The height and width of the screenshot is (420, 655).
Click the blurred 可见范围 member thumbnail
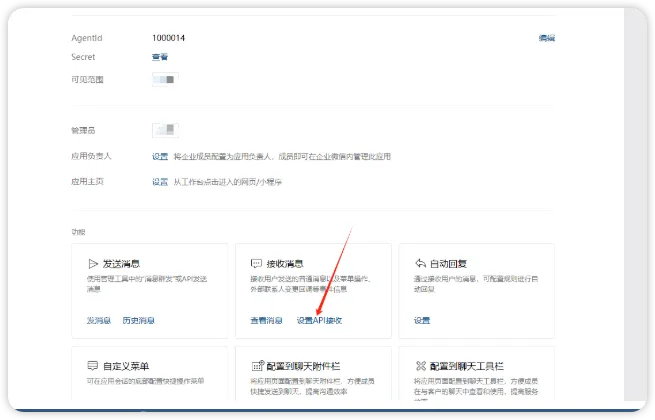(165, 79)
